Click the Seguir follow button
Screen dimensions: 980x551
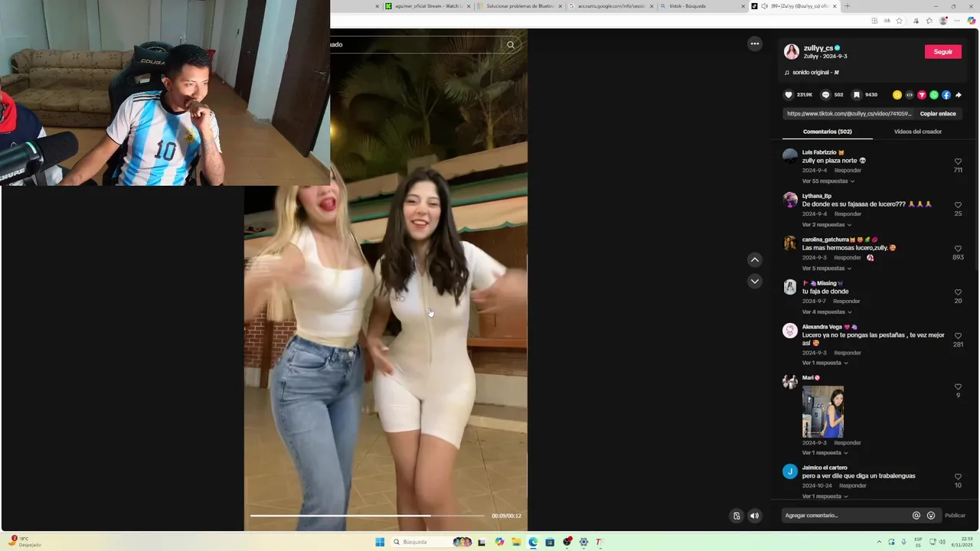point(943,52)
